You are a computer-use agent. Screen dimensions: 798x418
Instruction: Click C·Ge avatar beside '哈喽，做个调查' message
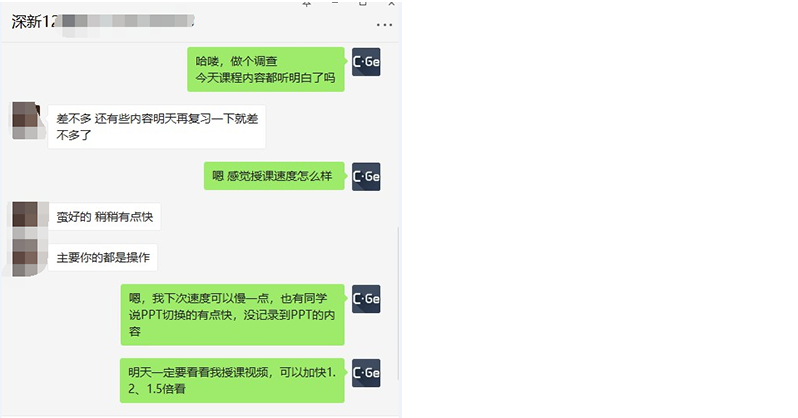pos(366,62)
